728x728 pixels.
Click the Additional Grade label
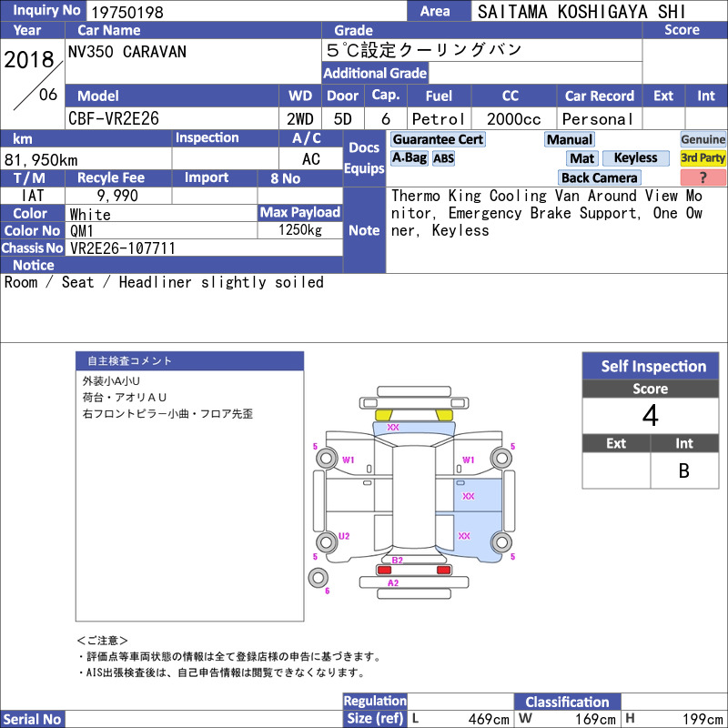pyautogui.click(x=375, y=73)
